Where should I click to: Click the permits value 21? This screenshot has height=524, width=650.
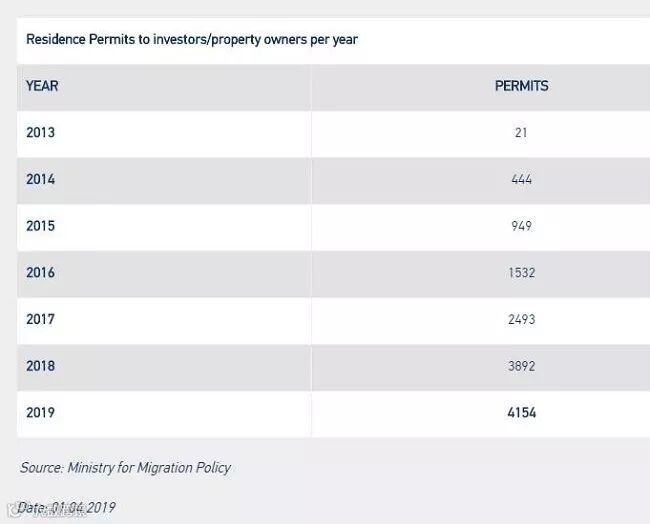521,133
